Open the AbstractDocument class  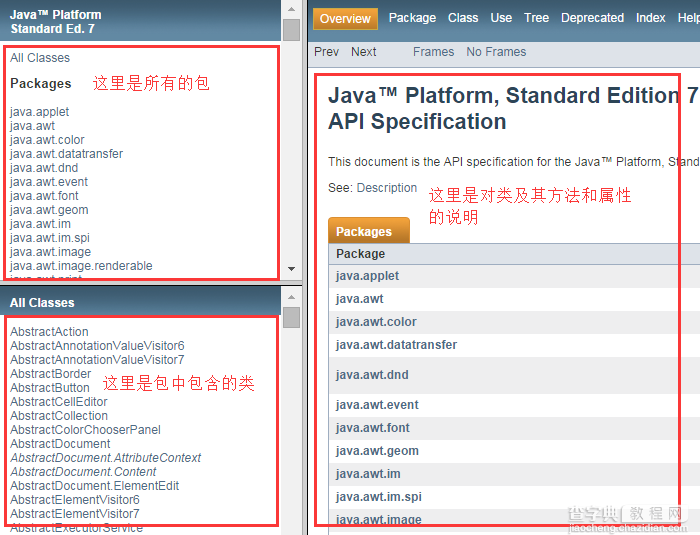point(60,443)
